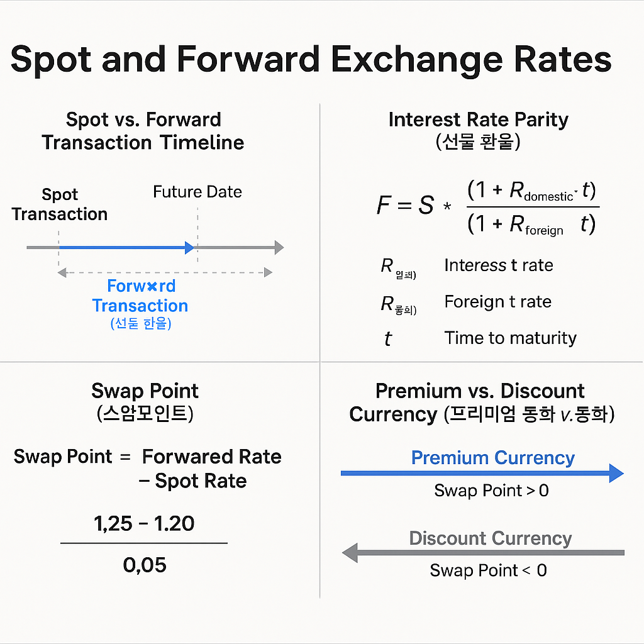Click the gray Discount Currency arrow head
Viewport: 644px width, 644px height.
(x=350, y=553)
